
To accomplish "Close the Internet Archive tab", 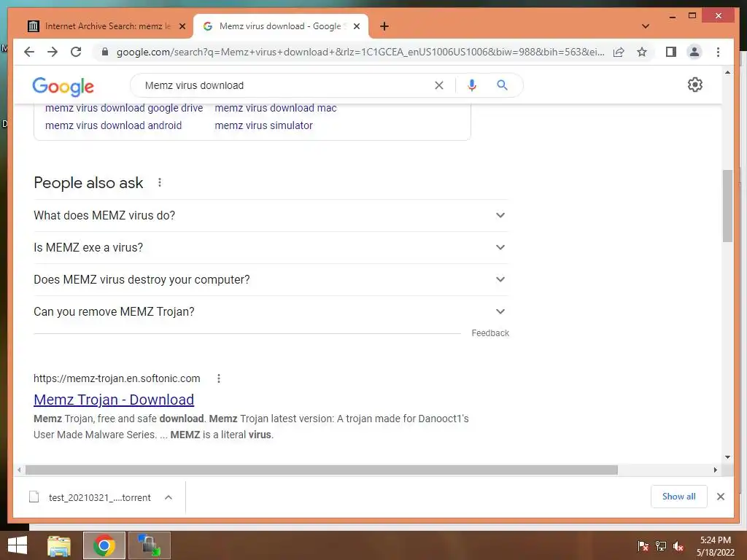I will click(x=182, y=26).
